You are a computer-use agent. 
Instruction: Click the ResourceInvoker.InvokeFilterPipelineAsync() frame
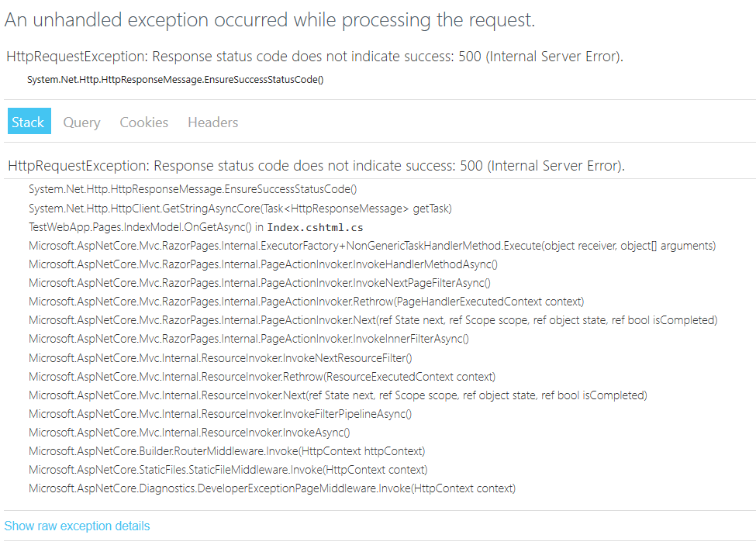click(x=220, y=414)
